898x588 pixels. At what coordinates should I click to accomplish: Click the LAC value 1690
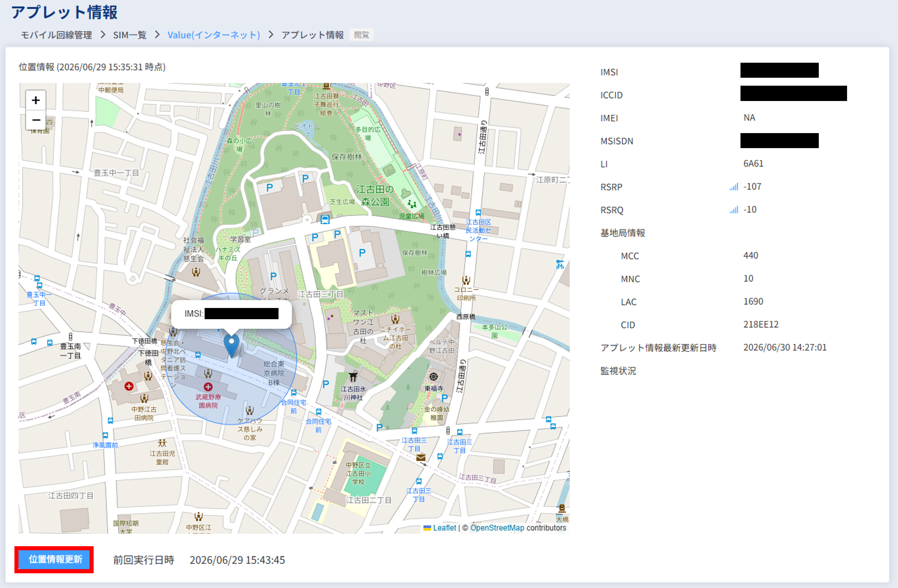coord(753,302)
